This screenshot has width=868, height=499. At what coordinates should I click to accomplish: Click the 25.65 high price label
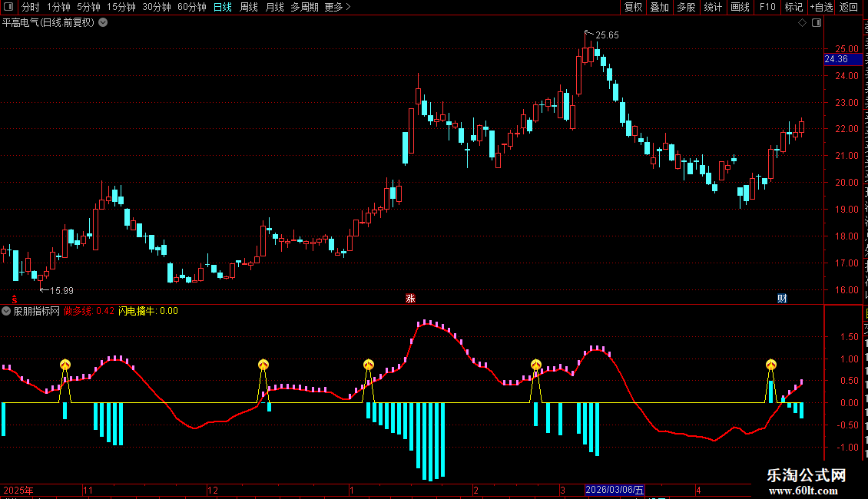click(x=607, y=35)
